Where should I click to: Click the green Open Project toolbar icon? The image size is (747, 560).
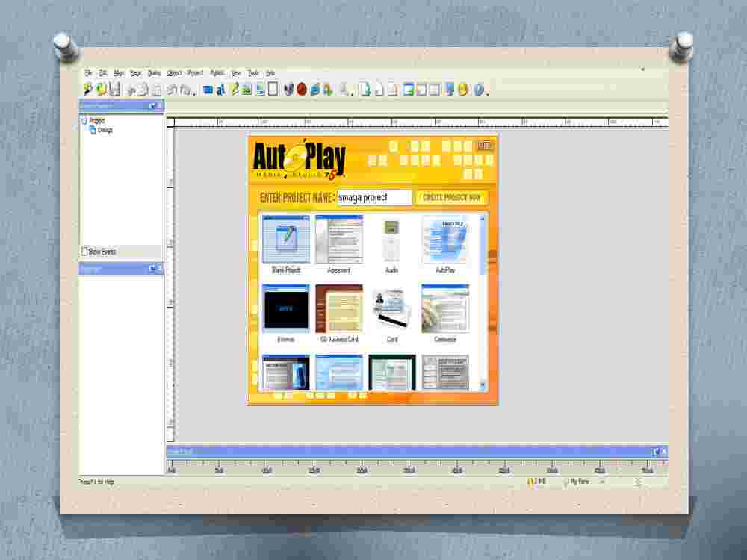click(101, 89)
